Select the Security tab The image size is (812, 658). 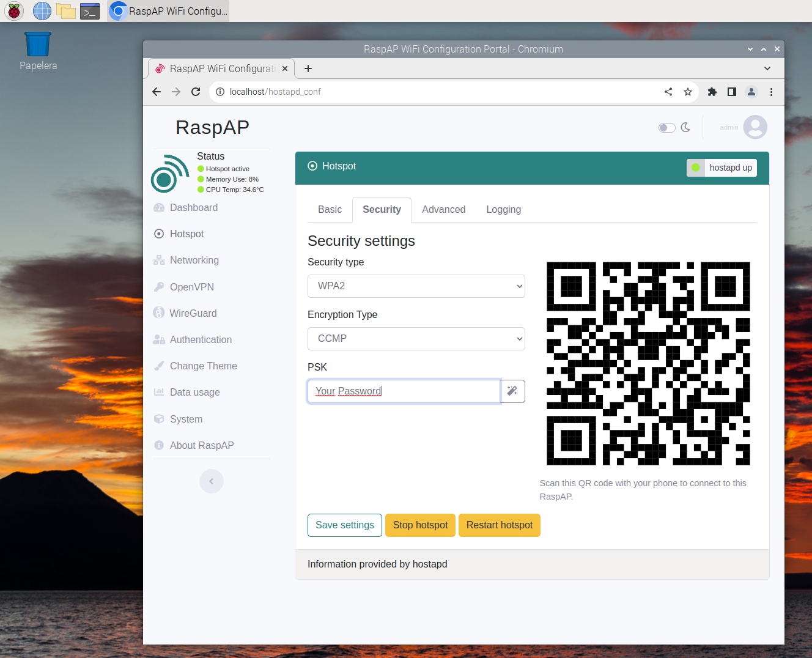coord(382,210)
